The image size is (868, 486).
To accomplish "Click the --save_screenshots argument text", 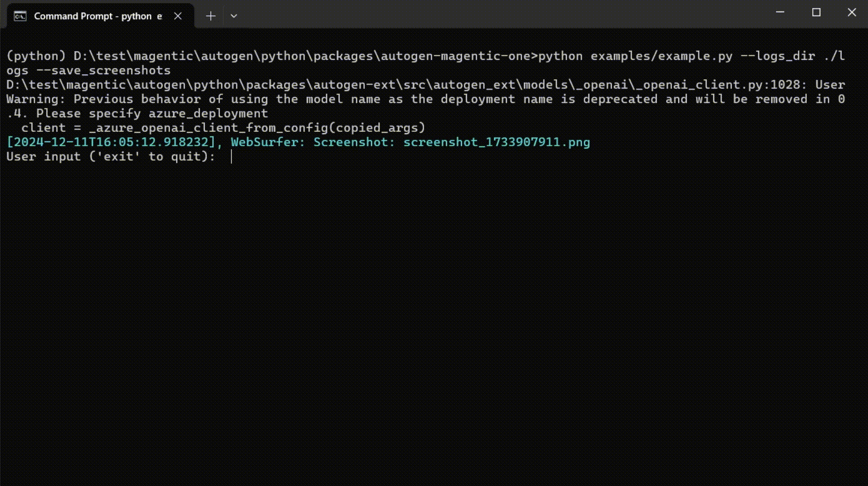I will click(x=103, y=70).
